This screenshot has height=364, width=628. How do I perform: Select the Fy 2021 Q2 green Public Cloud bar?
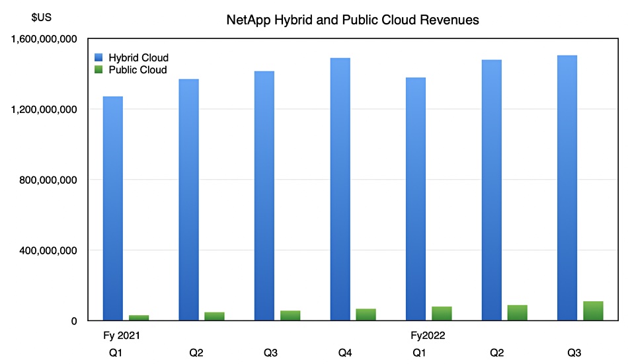tap(214, 316)
